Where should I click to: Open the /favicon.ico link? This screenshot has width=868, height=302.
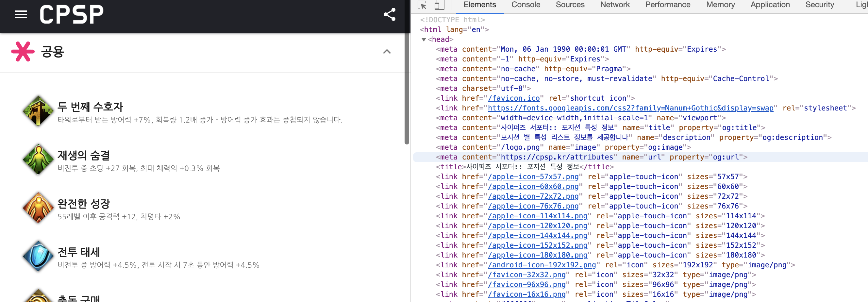click(x=514, y=98)
